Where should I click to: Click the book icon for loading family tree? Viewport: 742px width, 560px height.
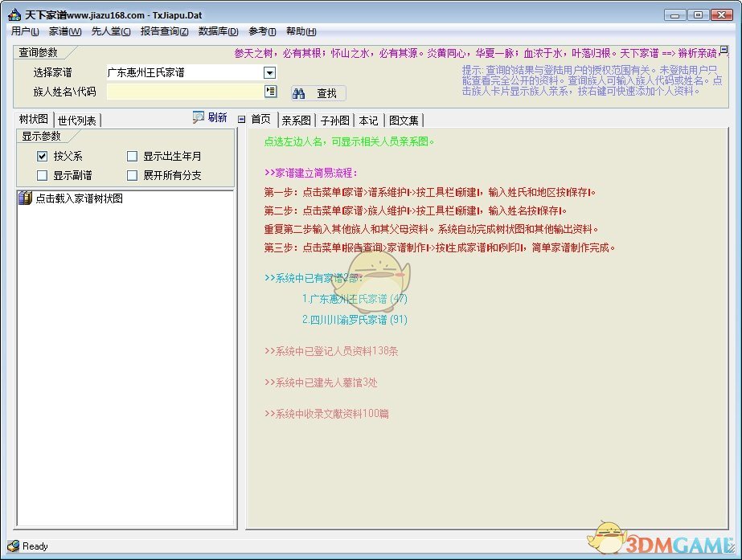pos(25,198)
